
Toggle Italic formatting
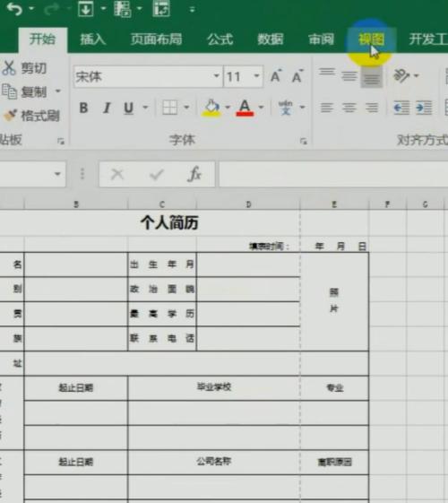coord(107,108)
